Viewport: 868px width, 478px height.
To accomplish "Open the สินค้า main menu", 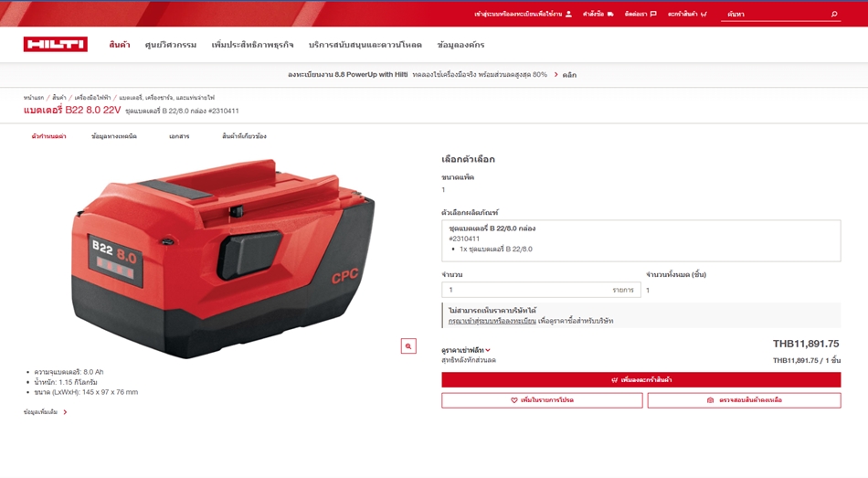I will point(120,44).
